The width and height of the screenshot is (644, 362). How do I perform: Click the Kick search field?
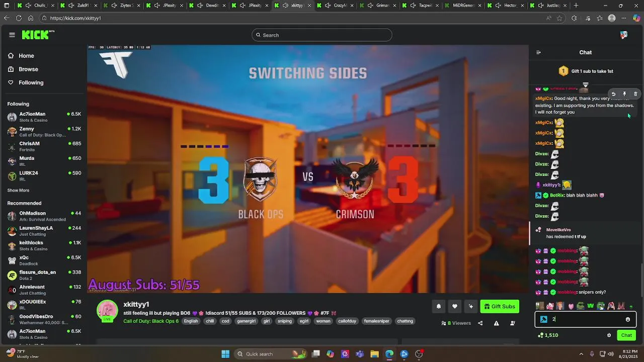pyautogui.click(x=322, y=35)
